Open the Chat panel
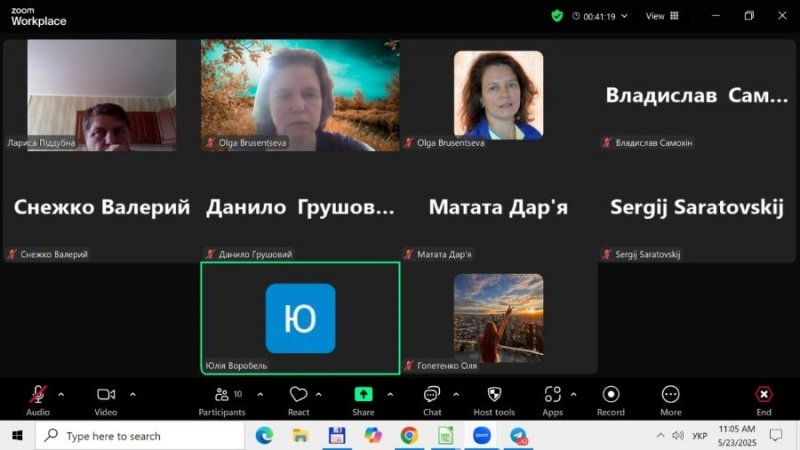Screen dimensions: 800x450 432,395
